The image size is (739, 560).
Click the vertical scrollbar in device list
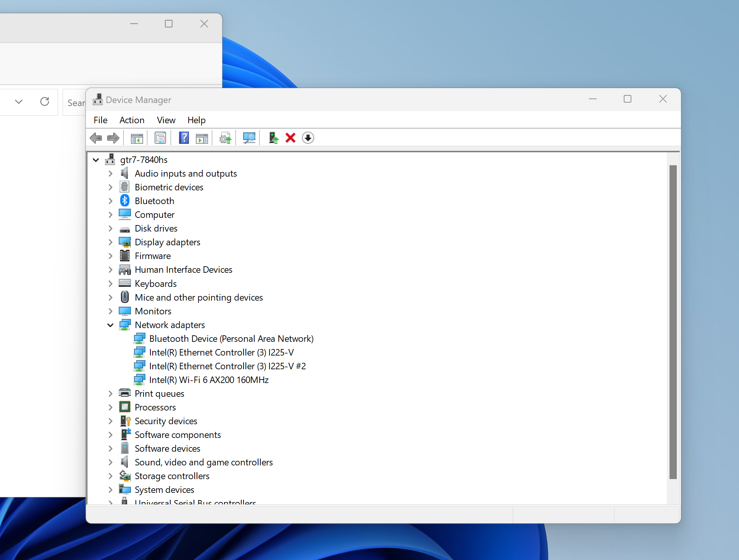click(x=673, y=322)
